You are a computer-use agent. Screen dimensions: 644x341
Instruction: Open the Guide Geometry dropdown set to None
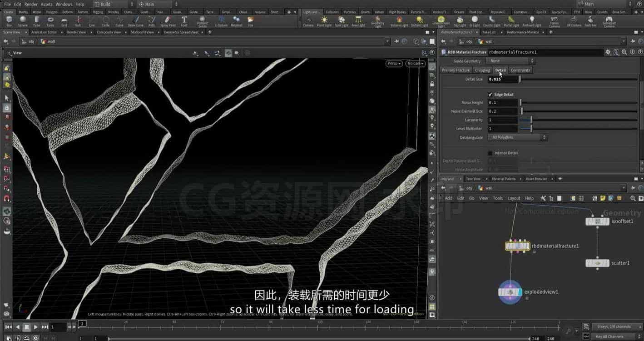pyautogui.click(x=511, y=61)
